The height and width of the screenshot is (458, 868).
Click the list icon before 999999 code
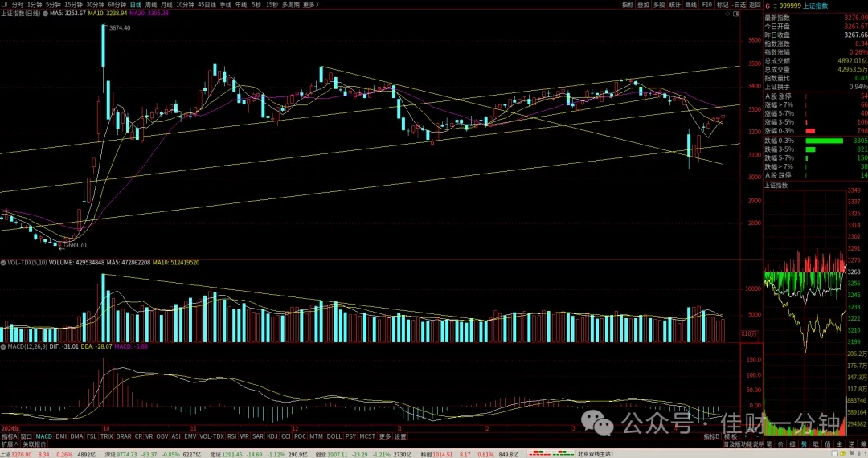pyautogui.click(x=775, y=6)
